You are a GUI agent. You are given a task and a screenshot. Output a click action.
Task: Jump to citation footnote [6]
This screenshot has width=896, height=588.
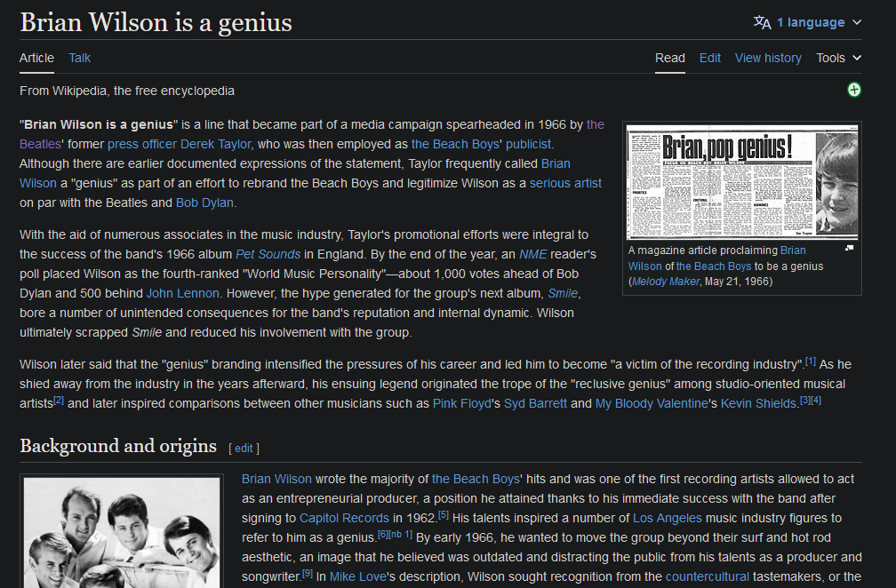coord(383,535)
